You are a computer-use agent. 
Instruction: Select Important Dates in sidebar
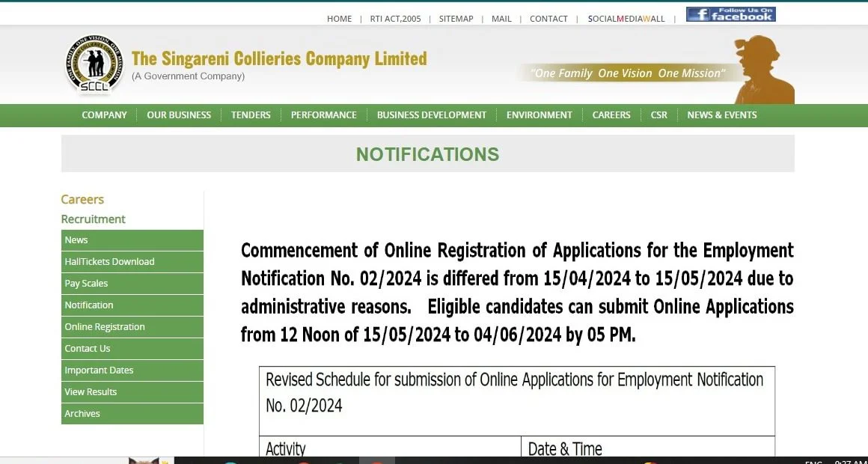point(132,370)
